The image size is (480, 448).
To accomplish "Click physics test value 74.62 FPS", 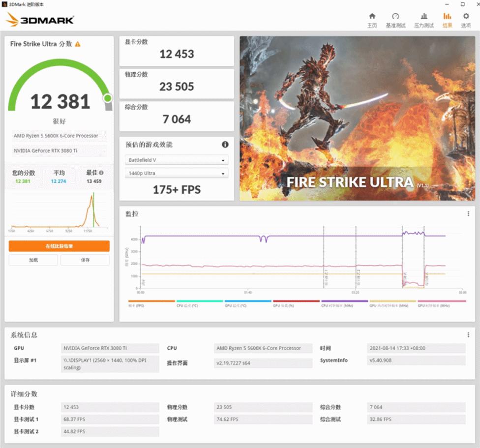I will pyautogui.click(x=263, y=419).
